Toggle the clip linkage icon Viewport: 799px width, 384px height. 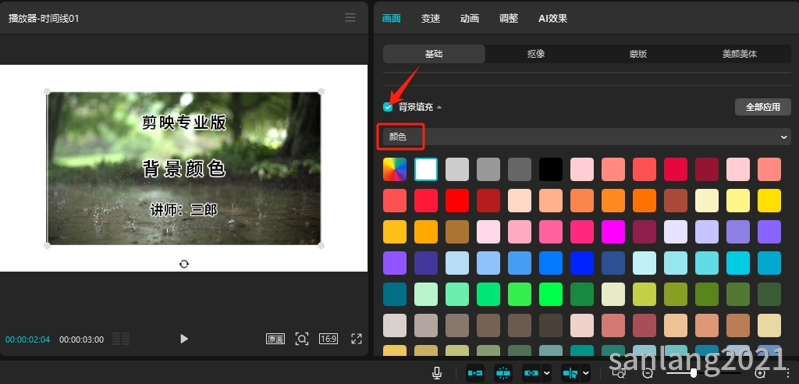[531, 373]
